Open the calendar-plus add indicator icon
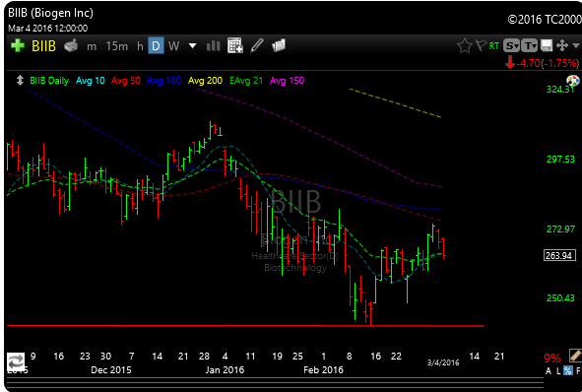This screenshot has height=392, width=582. click(x=235, y=45)
